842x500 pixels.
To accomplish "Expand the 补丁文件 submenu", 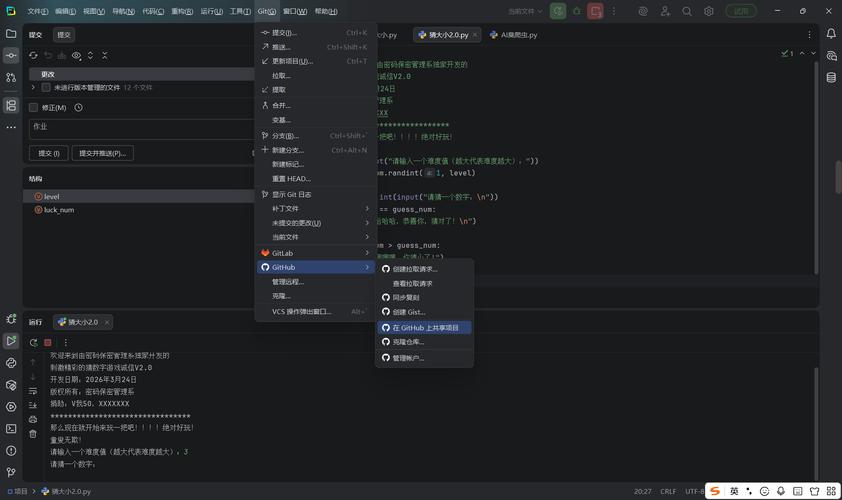I will click(315, 208).
